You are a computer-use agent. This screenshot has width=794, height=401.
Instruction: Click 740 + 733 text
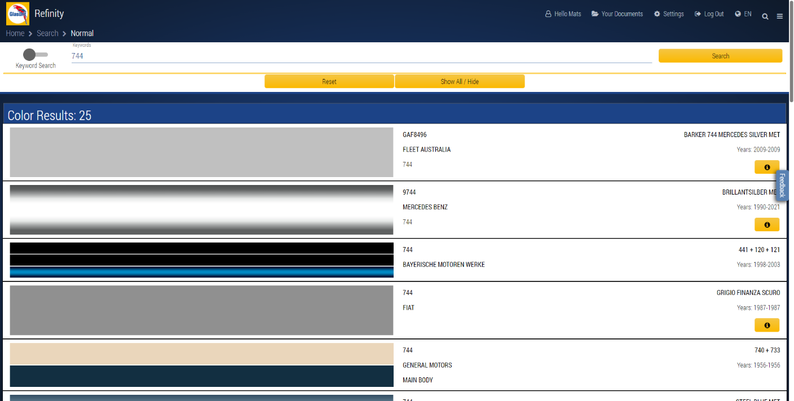pos(767,350)
